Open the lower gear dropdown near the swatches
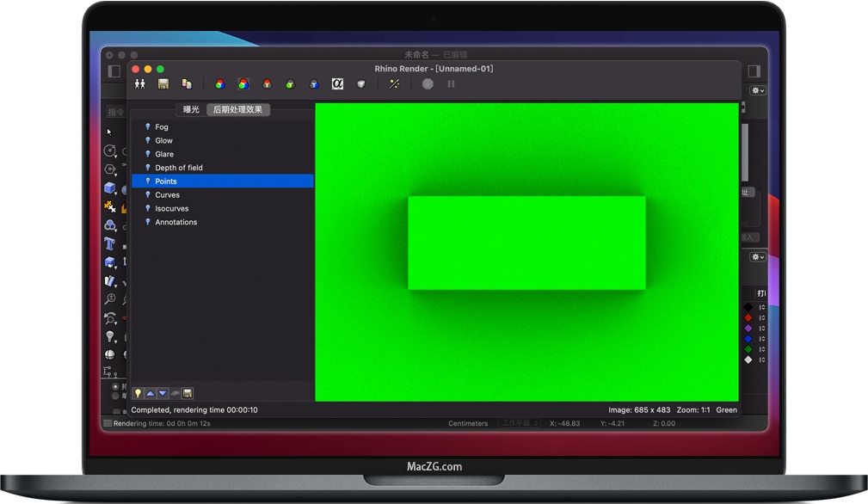The width and height of the screenshot is (868, 504). [x=755, y=257]
